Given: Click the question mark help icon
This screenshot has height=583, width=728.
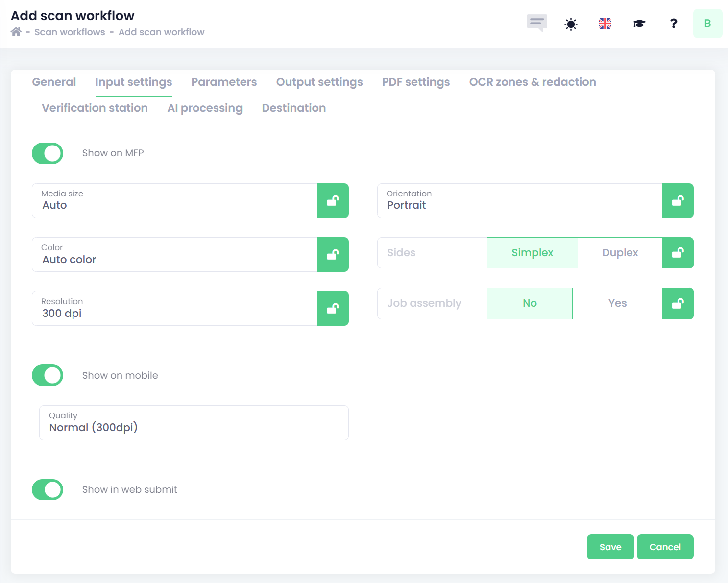Looking at the screenshot, I should point(674,24).
